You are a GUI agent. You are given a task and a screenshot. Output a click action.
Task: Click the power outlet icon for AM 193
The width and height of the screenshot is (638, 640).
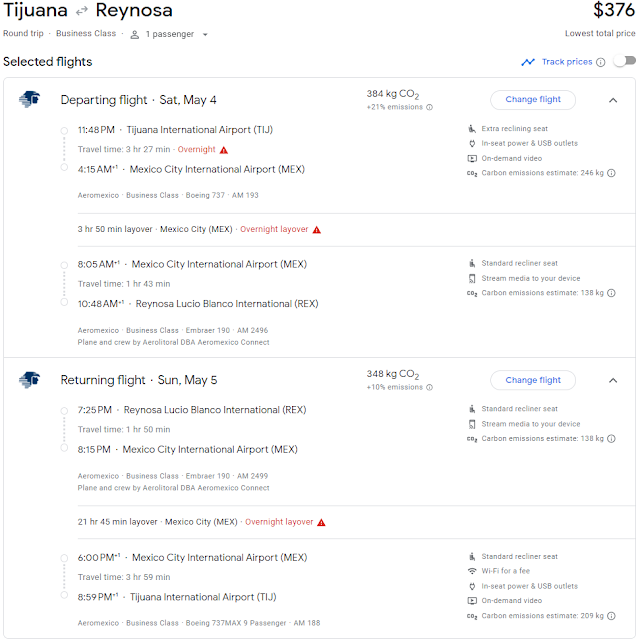pyautogui.click(x=472, y=143)
